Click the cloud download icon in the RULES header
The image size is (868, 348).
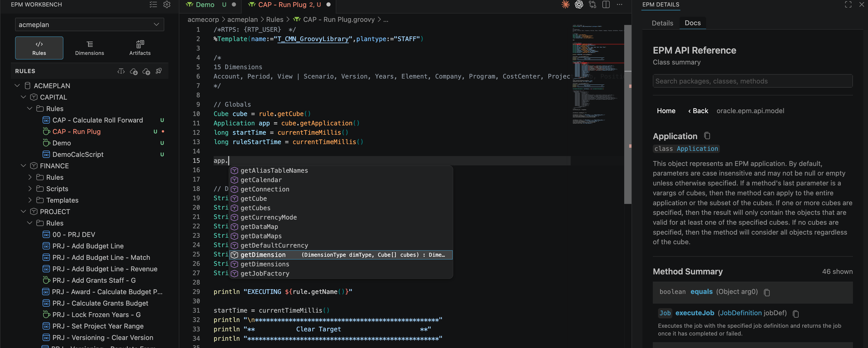click(x=134, y=71)
